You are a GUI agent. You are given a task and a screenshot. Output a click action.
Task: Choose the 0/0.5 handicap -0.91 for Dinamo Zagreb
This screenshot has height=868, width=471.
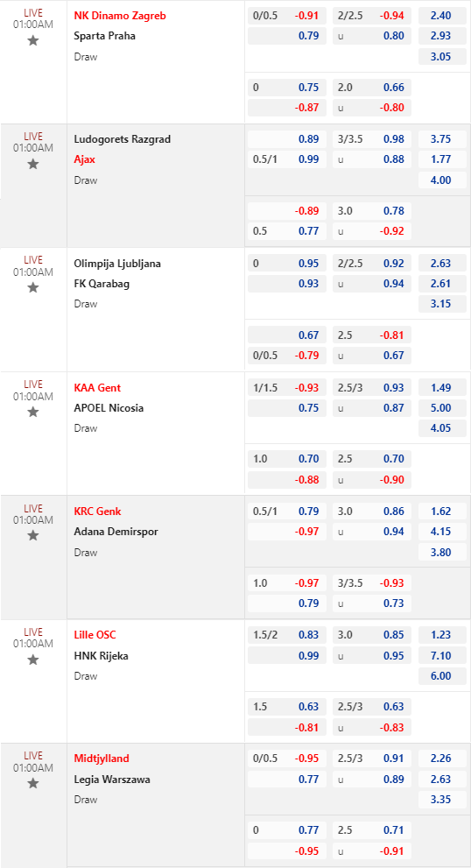[286, 16]
